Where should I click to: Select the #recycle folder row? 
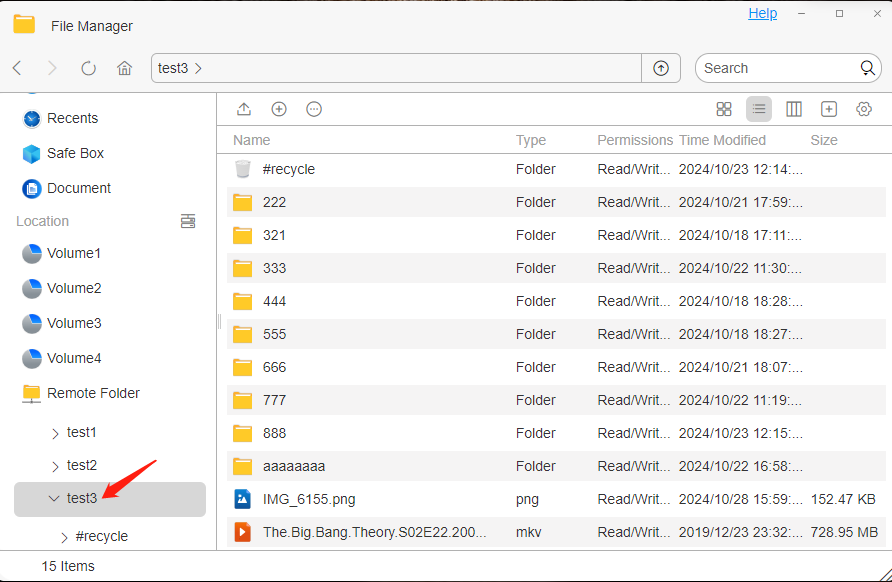[x=556, y=169]
